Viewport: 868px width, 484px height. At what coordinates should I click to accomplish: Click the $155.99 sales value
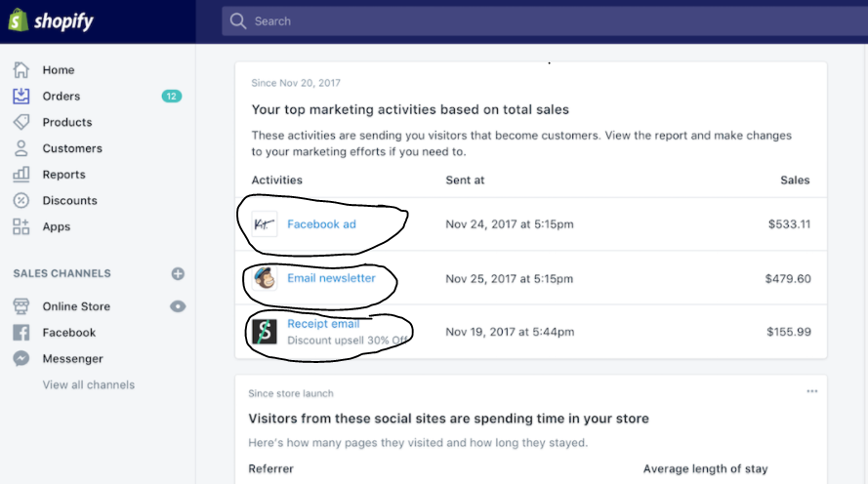point(789,332)
